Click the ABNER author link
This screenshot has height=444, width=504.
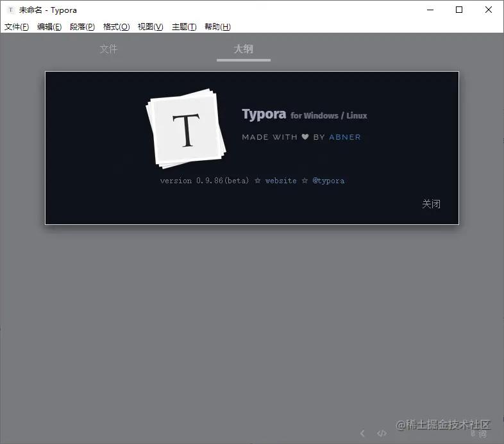345,137
